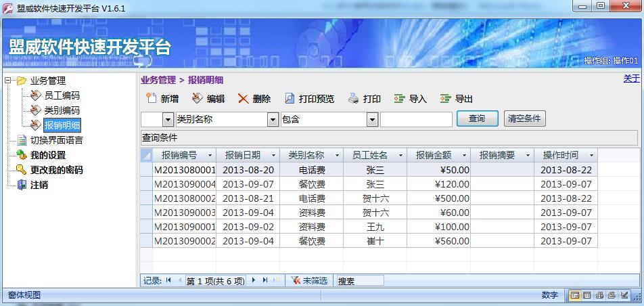The width and height of the screenshot is (644, 306).
Task: Click the 王九 employee name cell
Action: [375, 227]
